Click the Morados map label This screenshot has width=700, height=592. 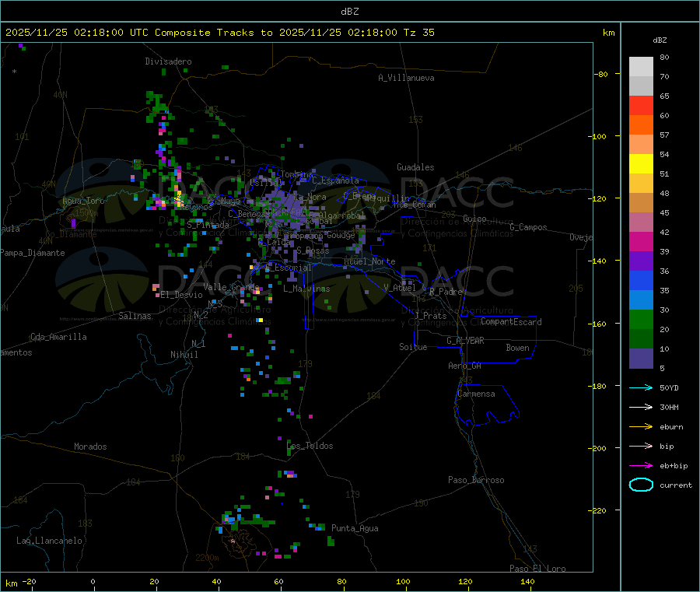tap(91, 447)
